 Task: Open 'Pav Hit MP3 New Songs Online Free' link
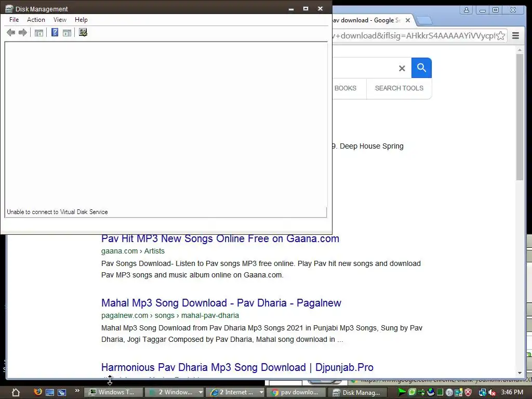point(220,238)
